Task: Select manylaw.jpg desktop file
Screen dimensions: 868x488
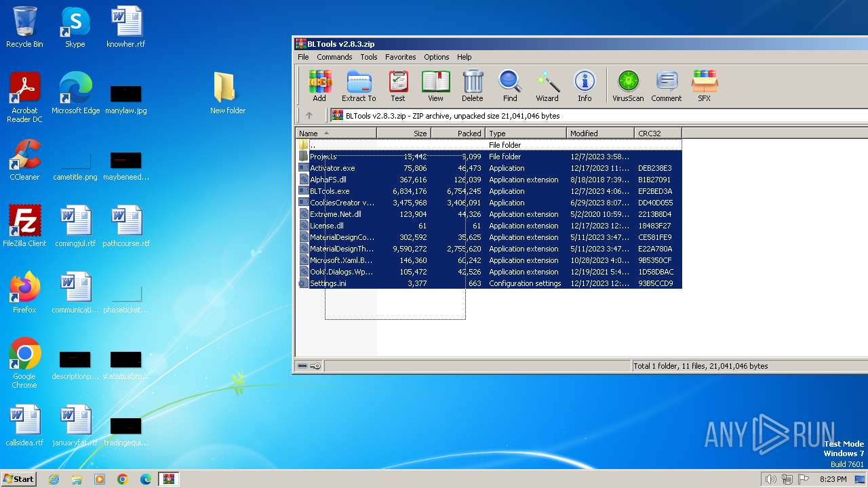Action: coord(126,99)
